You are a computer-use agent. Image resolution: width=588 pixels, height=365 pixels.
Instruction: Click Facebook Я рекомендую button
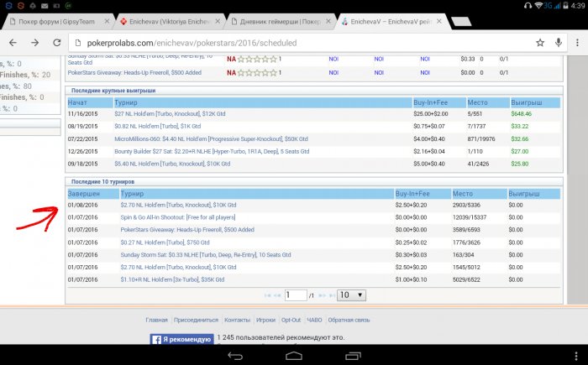181,340
